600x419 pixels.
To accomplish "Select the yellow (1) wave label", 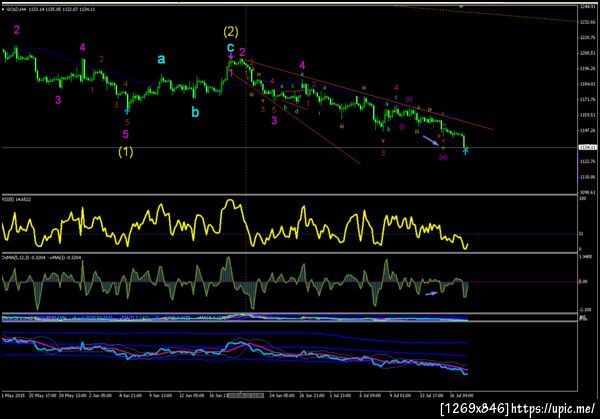I will pos(126,152).
